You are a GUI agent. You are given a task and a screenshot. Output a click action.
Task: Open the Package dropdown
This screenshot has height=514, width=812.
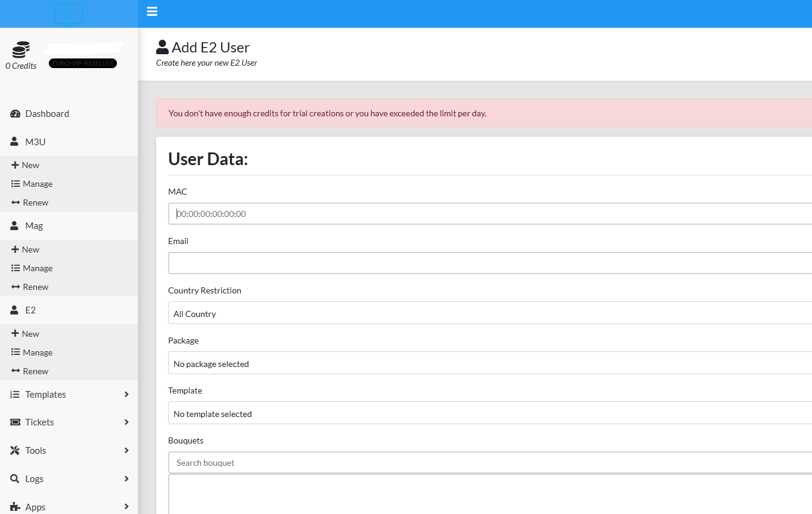(489, 363)
